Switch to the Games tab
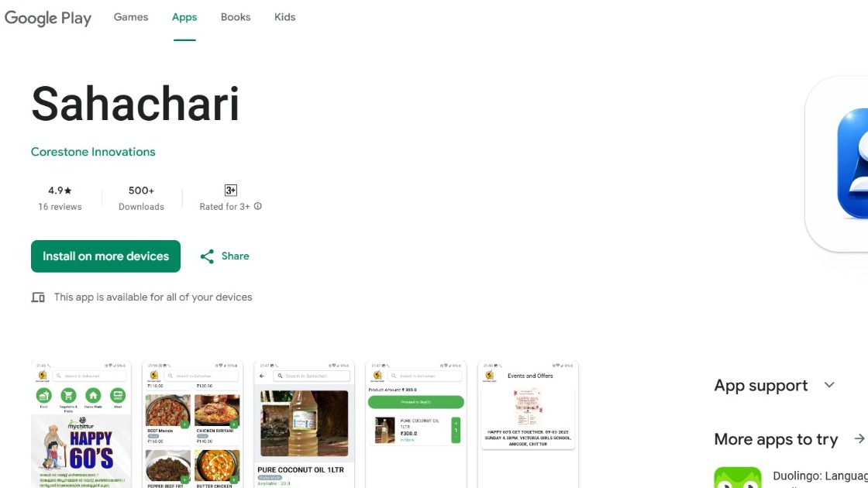This screenshot has width=868, height=488. (x=131, y=17)
